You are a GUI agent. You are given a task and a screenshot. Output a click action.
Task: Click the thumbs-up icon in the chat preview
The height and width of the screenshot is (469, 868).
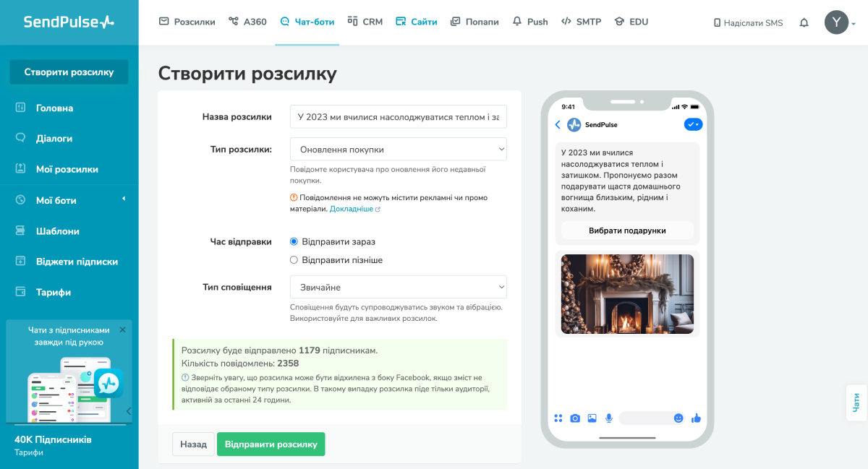coord(695,418)
